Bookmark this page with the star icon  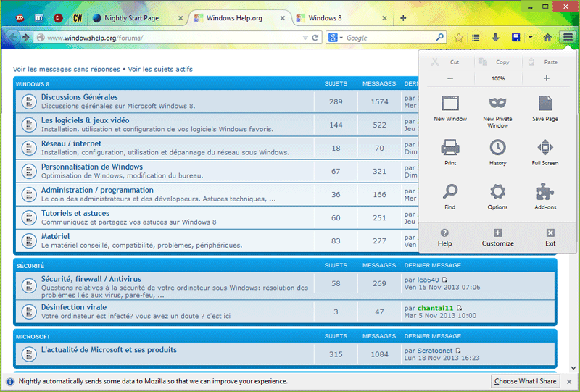(458, 38)
